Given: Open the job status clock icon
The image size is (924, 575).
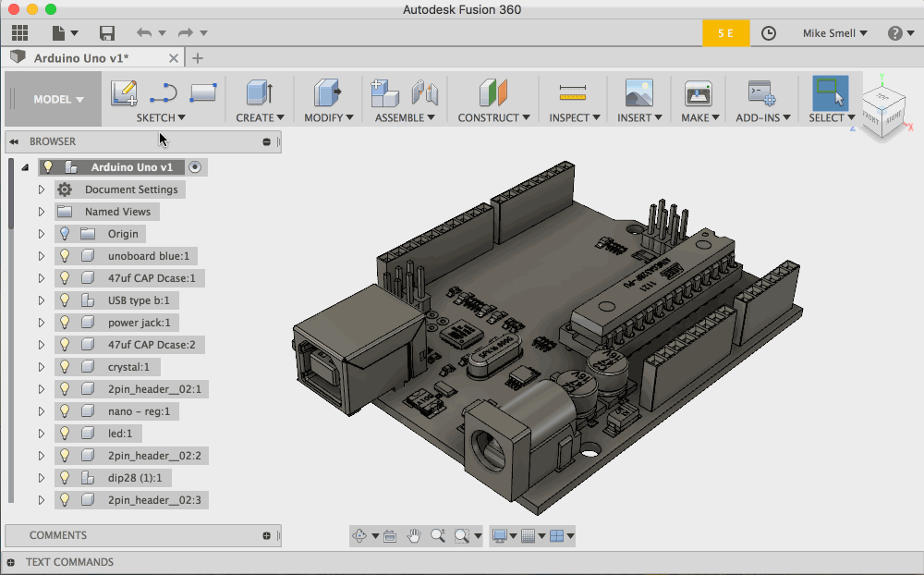Looking at the screenshot, I should point(769,33).
